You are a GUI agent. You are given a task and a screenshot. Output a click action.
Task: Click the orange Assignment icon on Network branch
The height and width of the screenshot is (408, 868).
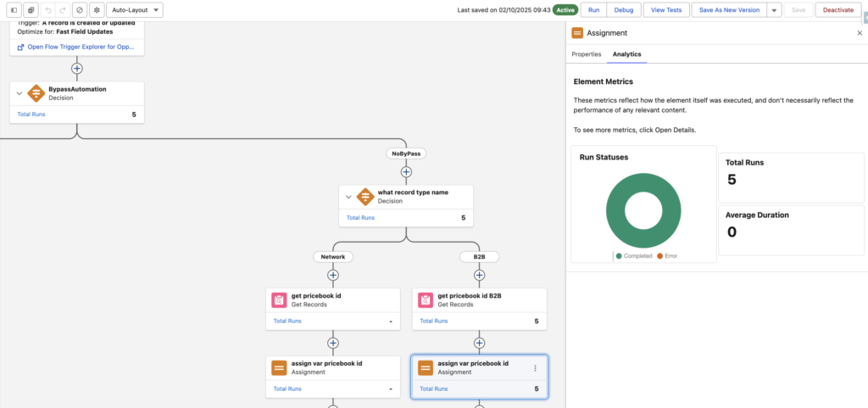(279, 367)
